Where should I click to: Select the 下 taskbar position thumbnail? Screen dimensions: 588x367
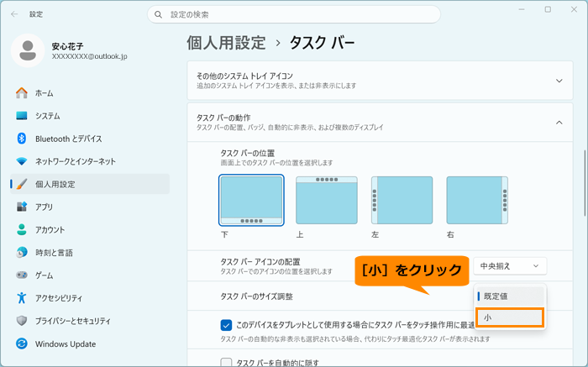click(x=251, y=200)
